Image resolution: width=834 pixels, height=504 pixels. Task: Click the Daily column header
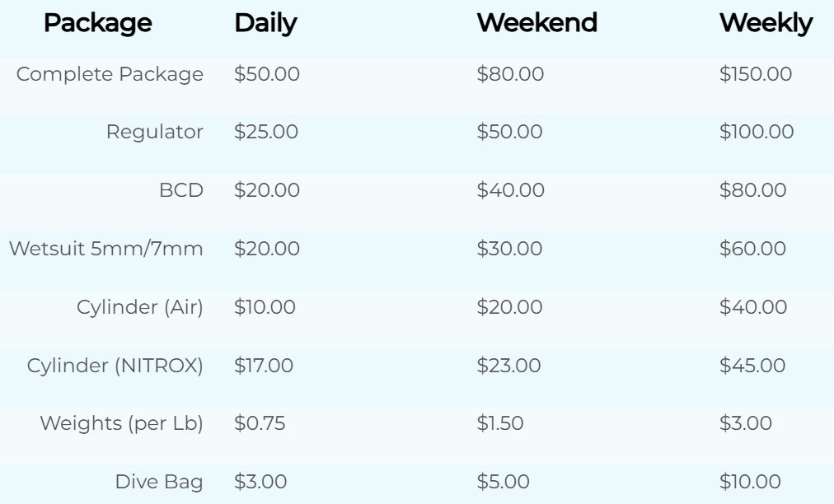point(265,24)
